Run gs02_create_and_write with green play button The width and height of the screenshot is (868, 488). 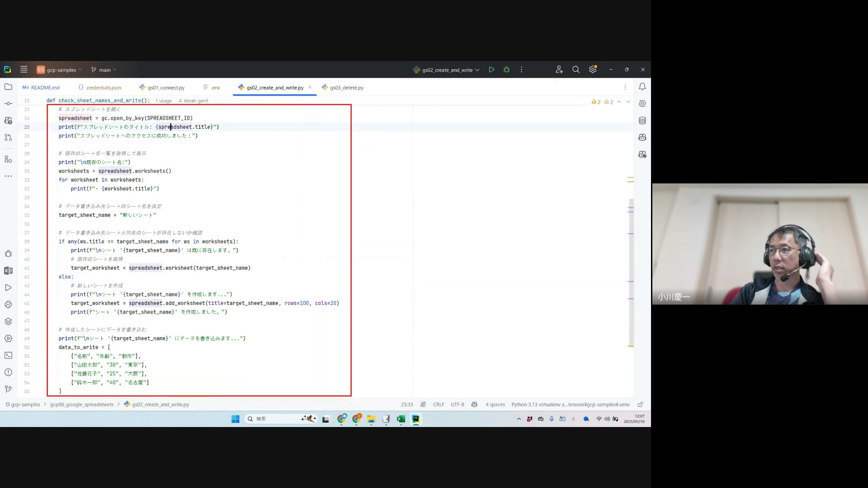[491, 70]
